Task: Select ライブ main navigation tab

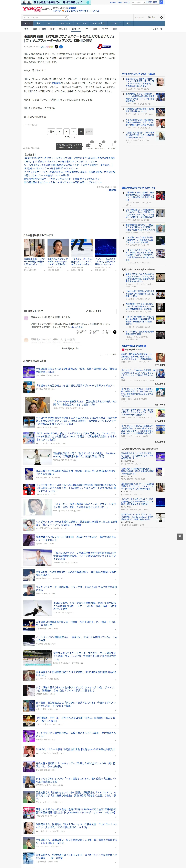Action: coord(49,24)
